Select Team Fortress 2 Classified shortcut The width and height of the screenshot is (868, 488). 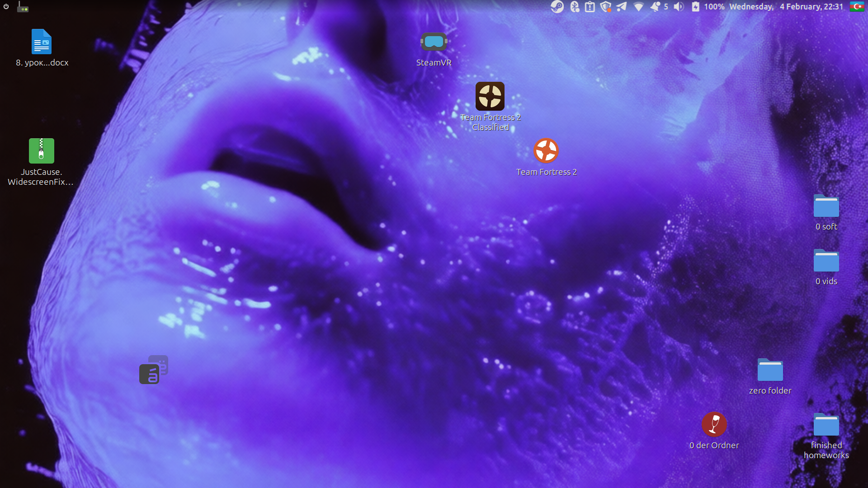pyautogui.click(x=490, y=97)
